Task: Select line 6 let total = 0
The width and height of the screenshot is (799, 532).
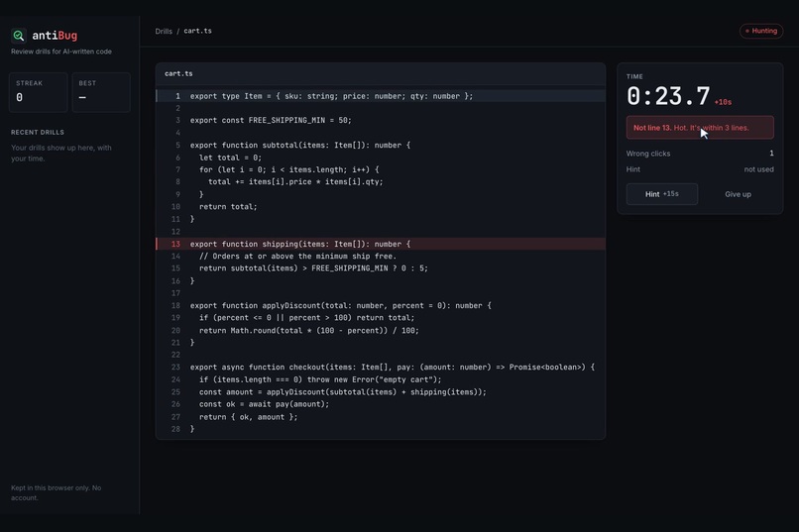Action: pyautogui.click(x=381, y=158)
